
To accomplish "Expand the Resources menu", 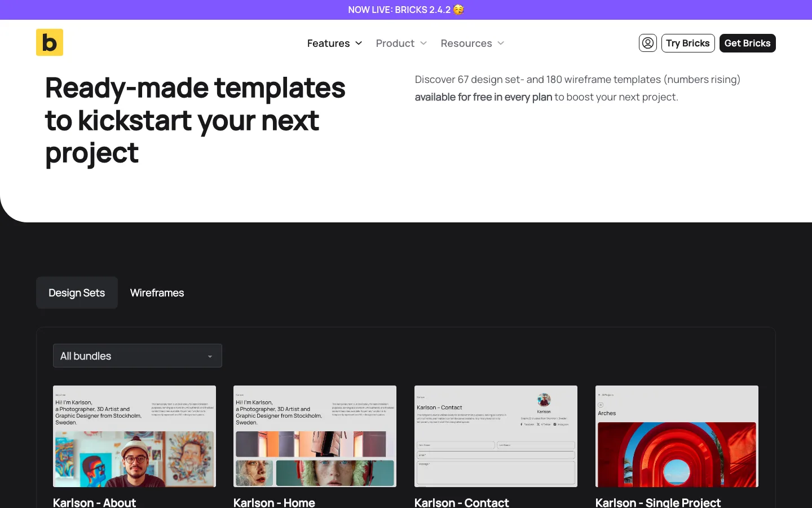I will pyautogui.click(x=473, y=43).
